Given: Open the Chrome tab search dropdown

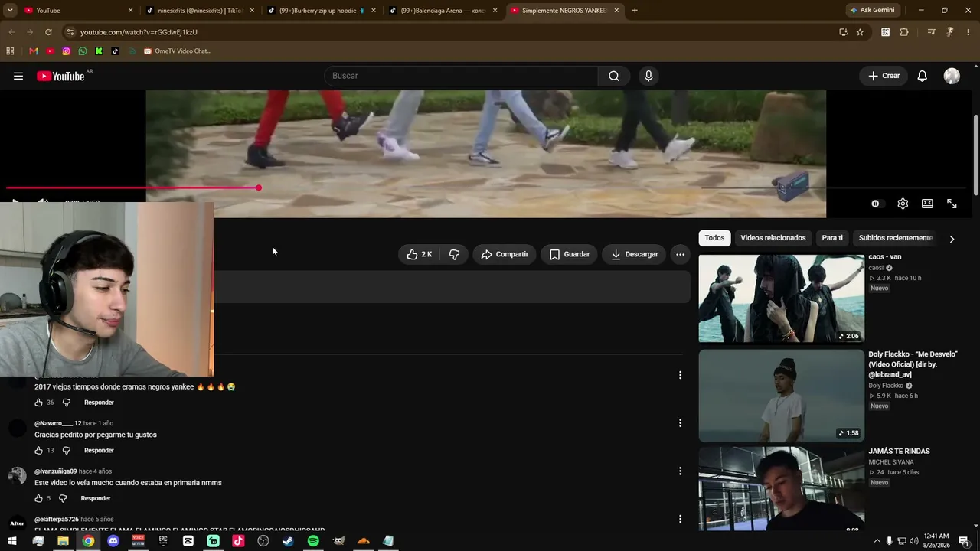Looking at the screenshot, I should [9, 11].
